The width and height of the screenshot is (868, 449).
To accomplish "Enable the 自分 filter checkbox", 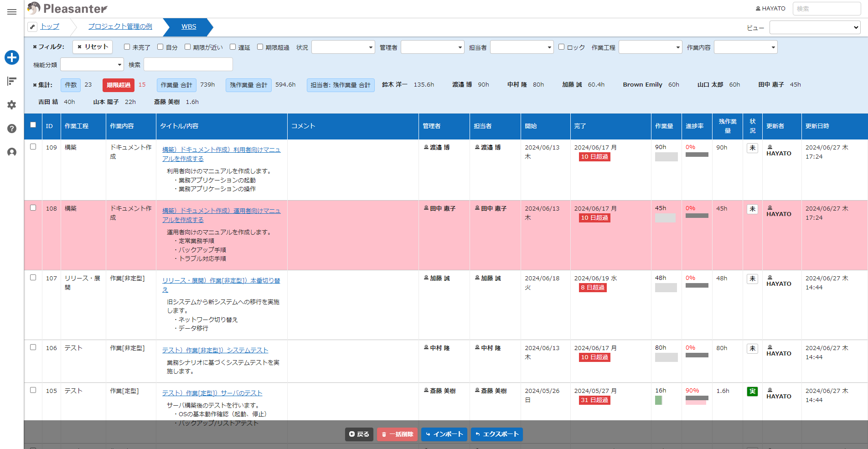I will click(160, 47).
